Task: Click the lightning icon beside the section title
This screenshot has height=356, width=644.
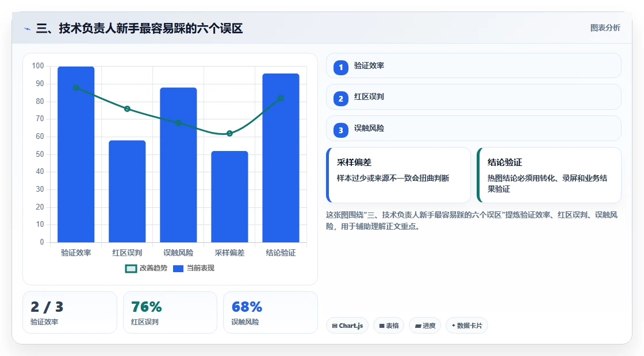Action: [x=28, y=29]
